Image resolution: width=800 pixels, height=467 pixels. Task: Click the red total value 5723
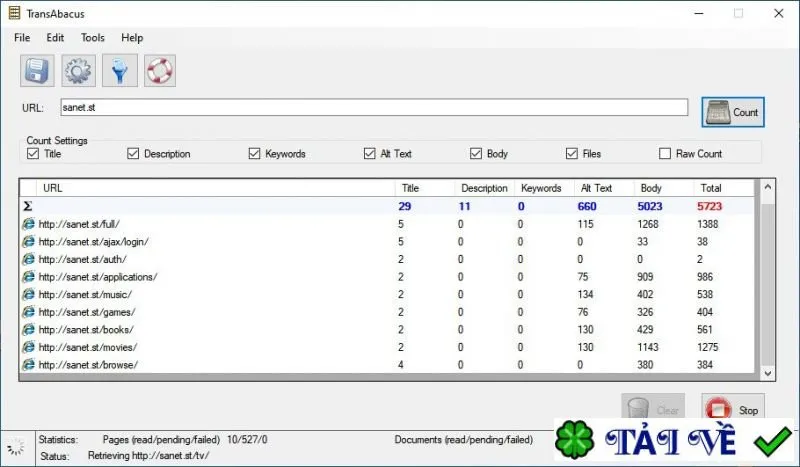coord(709,206)
